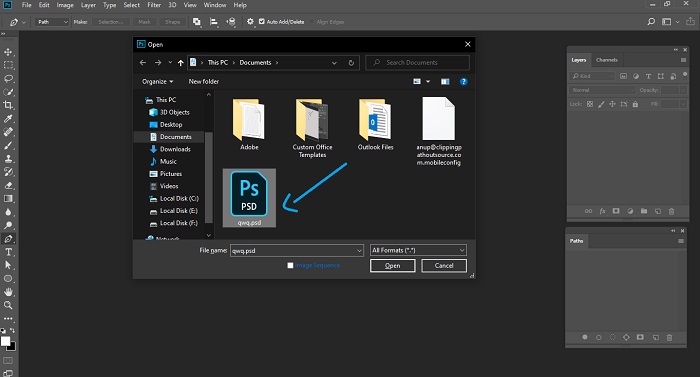This screenshot has width=700, height=377.
Task: Open the Edit Toolbar ellipsis menu
Action: click(8, 319)
